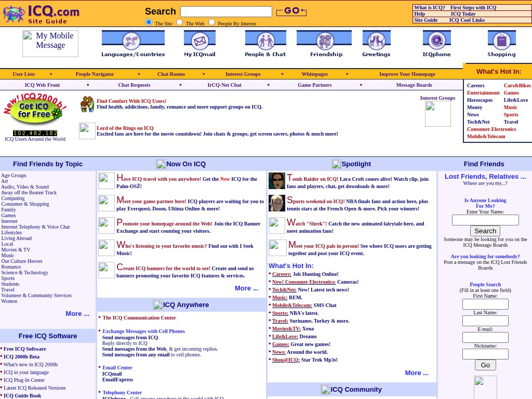Screen dimensions: 532x399
Task: Click the Spotlight header icon
Action: click(x=336, y=164)
